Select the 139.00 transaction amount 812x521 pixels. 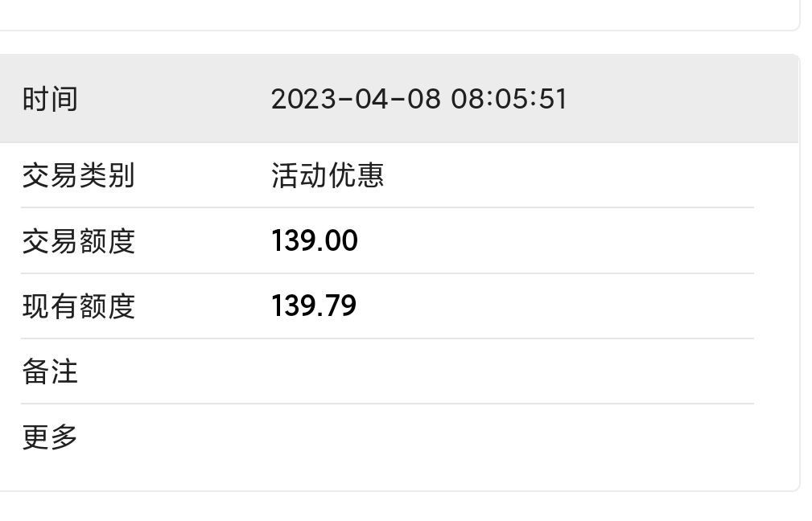315,240
